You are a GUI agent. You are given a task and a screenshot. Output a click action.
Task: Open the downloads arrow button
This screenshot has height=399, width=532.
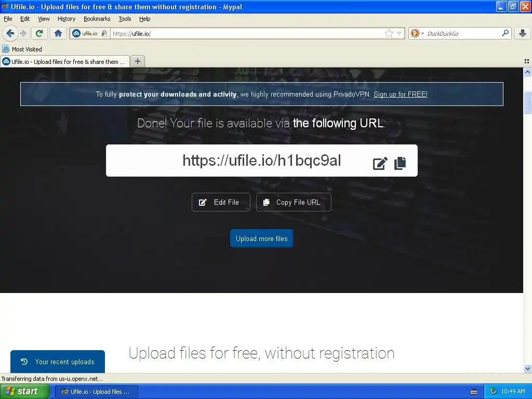[523, 33]
